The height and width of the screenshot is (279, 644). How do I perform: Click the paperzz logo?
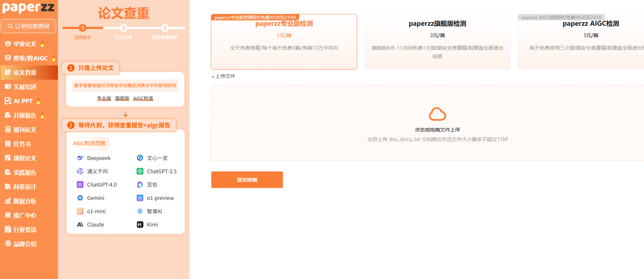point(29,8)
